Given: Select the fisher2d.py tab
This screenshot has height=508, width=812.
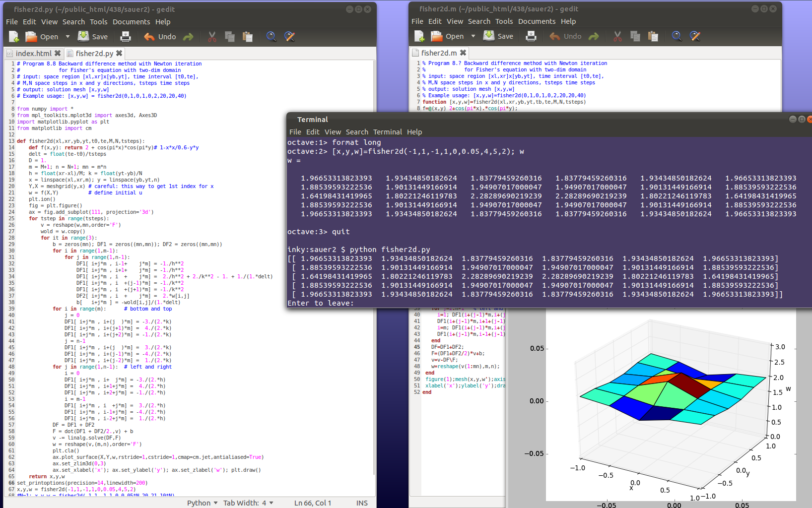Looking at the screenshot, I should point(94,54).
